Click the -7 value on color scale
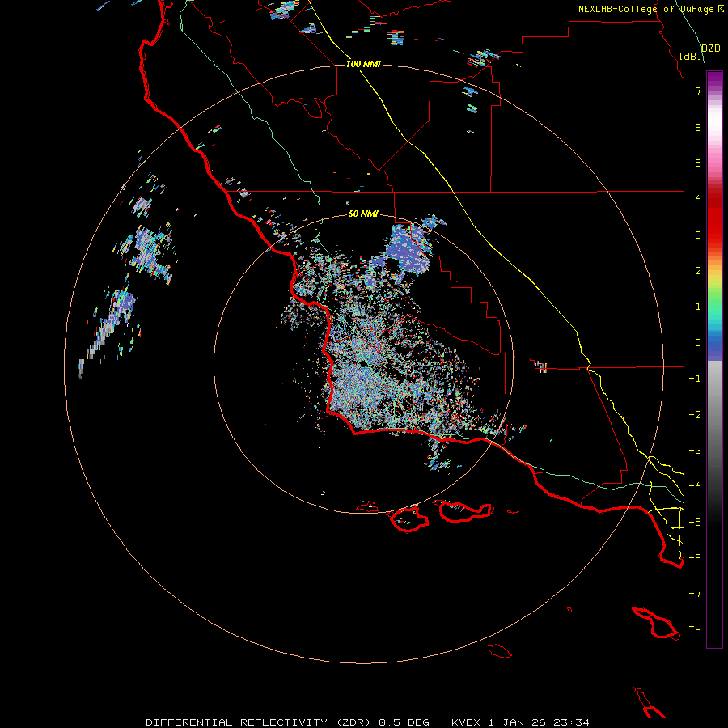This screenshot has width=728, height=728. coord(695,594)
